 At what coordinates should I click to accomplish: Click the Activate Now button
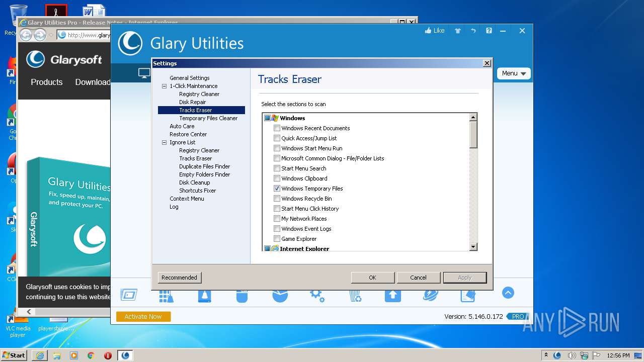tap(143, 317)
